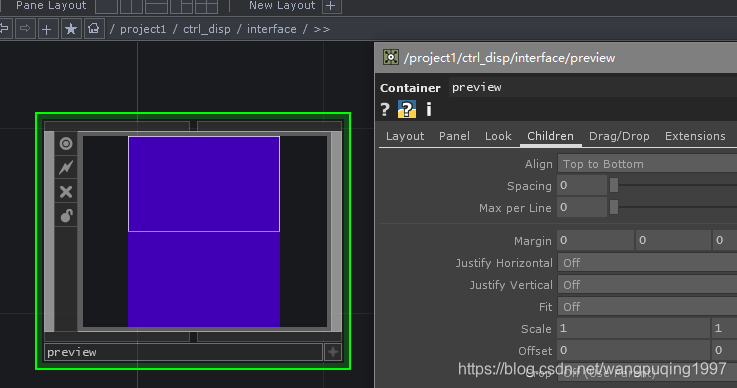Navigate to ctrl_disp in the path bar

coord(207,29)
